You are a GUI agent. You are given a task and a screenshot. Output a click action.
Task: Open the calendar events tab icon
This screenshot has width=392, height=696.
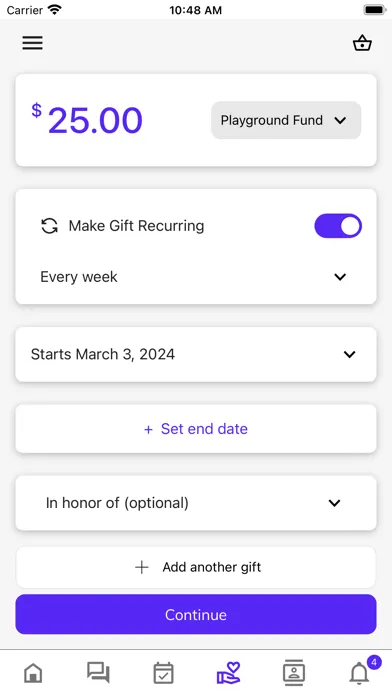tap(163, 673)
